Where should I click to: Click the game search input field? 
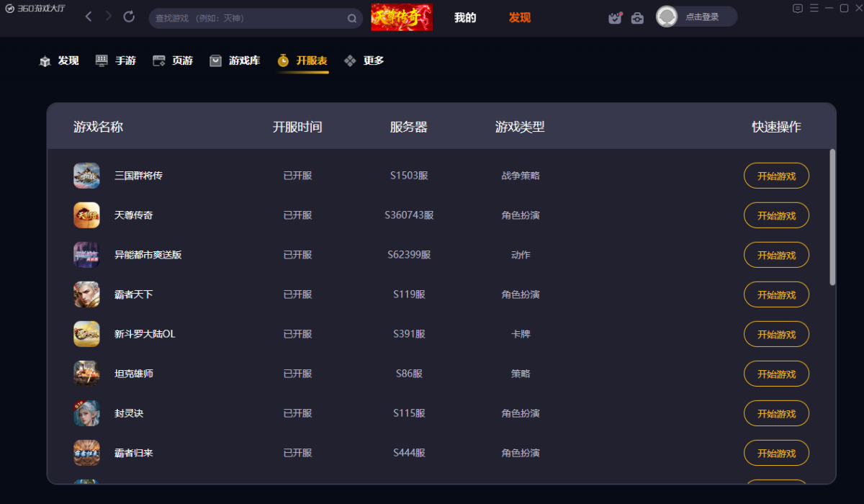click(x=248, y=19)
